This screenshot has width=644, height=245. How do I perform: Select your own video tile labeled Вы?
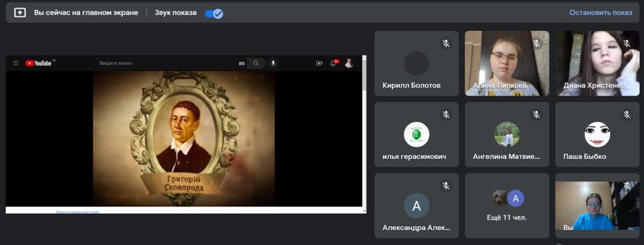(597, 205)
